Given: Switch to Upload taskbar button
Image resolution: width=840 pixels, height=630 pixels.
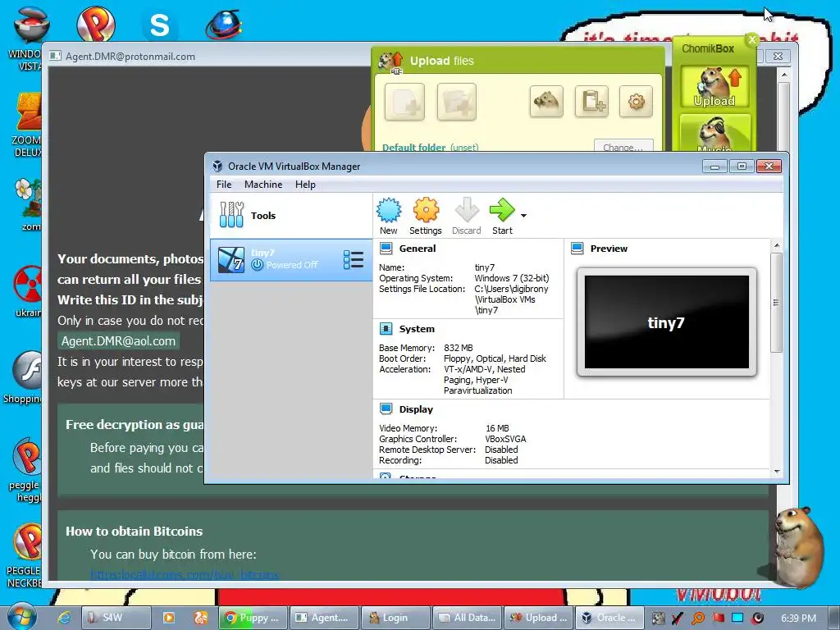Looking at the screenshot, I should [x=538, y=618].
